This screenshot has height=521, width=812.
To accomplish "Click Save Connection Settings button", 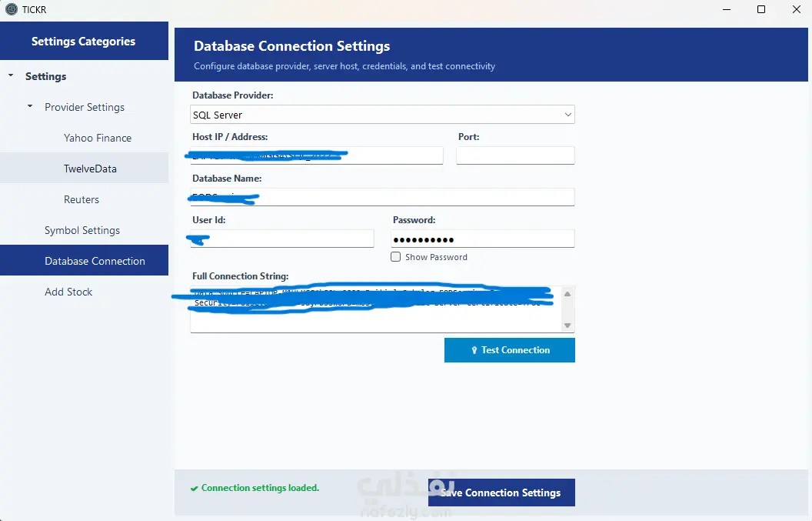I will click(x=501, y=493).
